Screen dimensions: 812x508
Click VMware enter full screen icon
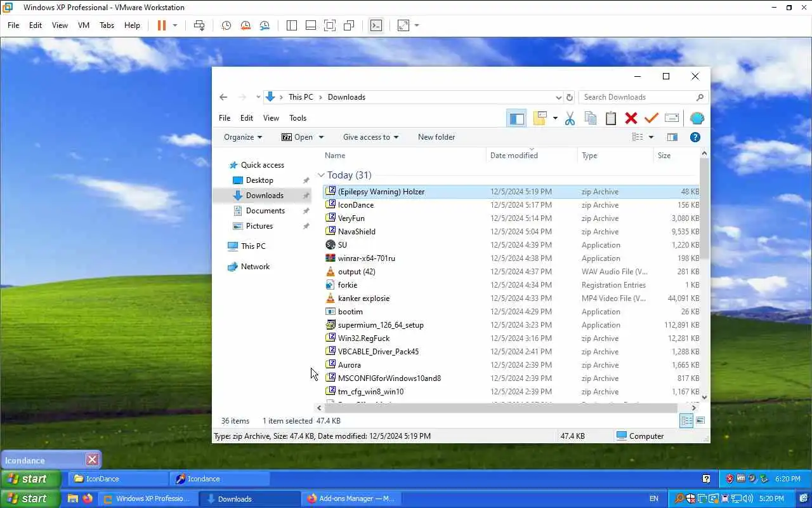tap(329, 25)
